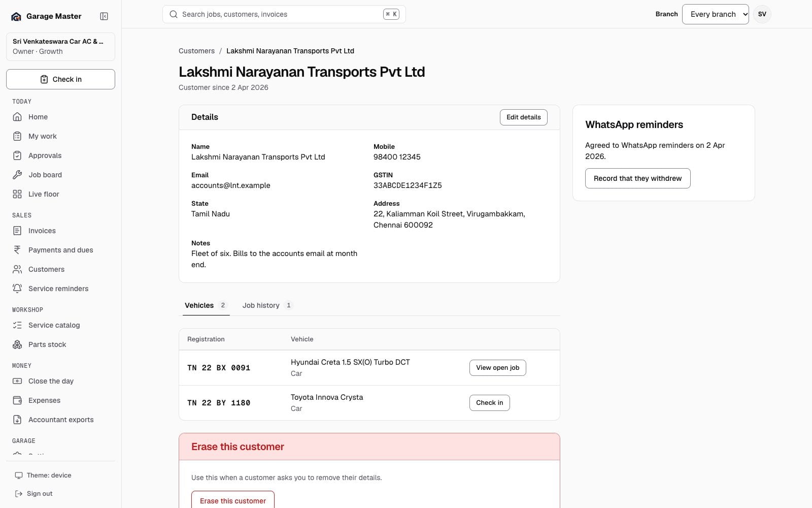
Task: Click the Accountant exports download icon
Action: click(17, 420)
